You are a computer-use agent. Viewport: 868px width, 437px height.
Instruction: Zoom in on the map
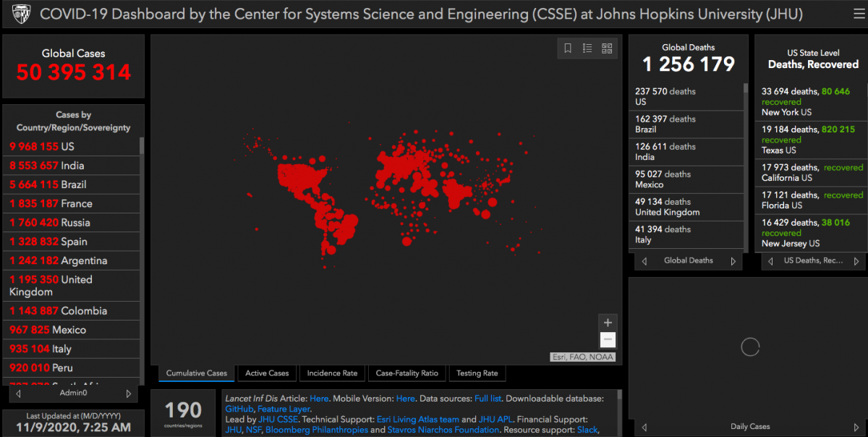click(608, 323)
